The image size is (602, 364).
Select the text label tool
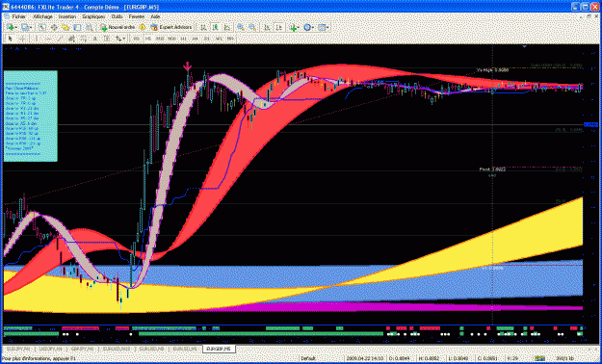click(x=108, y=39)
